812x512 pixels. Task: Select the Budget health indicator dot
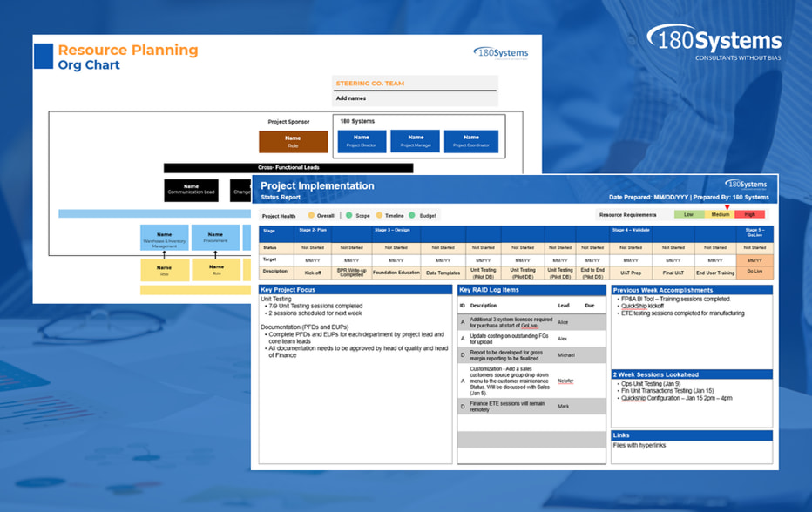[412, 215]
